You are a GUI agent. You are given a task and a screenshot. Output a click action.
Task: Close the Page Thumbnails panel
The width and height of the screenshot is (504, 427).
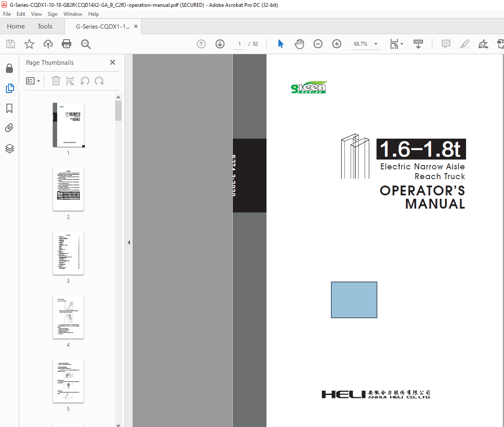click(x=113, y=62)
